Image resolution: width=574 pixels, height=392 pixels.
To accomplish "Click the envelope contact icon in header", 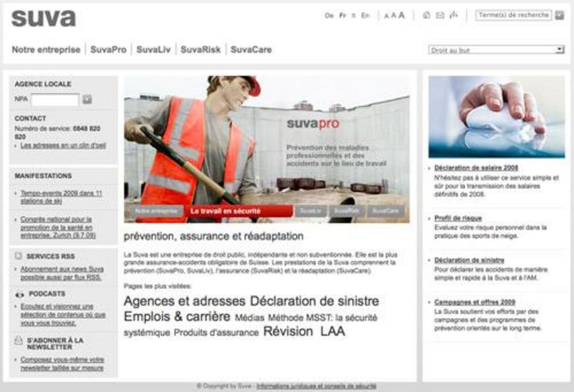I will (x=440, y=15).
